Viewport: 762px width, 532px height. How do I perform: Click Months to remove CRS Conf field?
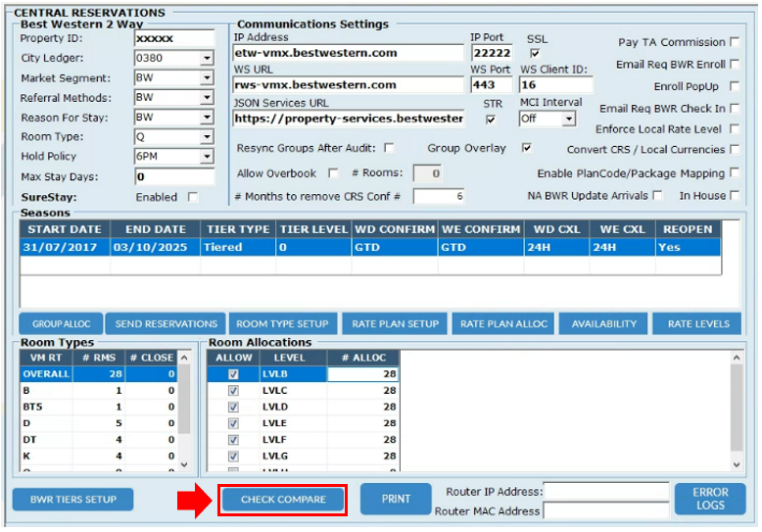[x=439, y=197]
